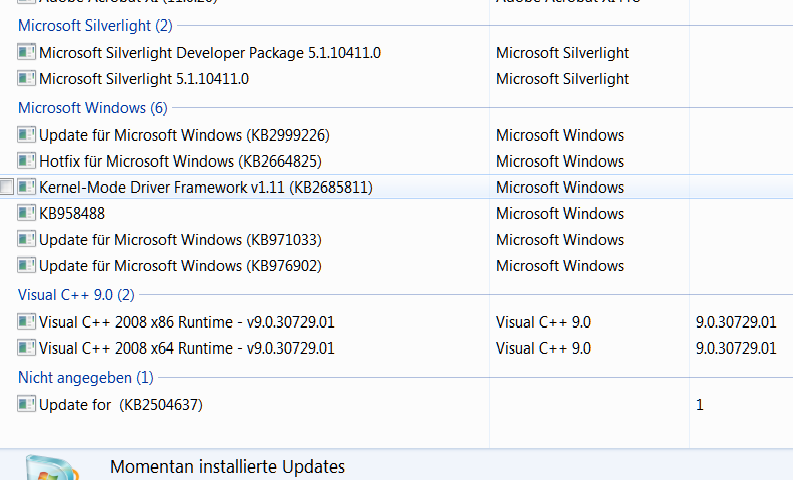The image size is (793, 484).
Task: Tick the checkbox for Kernel-Mode Driver Framework
Action: coord(7,187)
